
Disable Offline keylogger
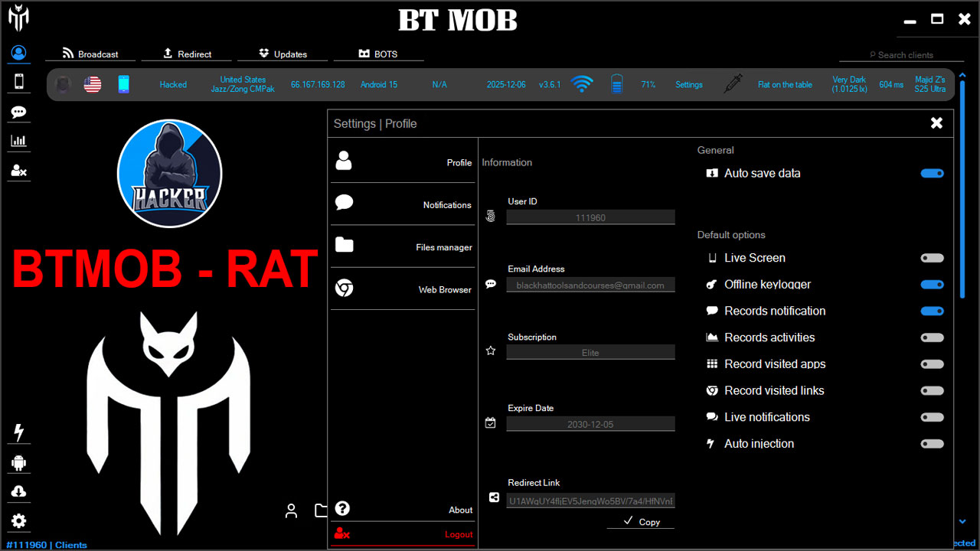pos(932,284)
